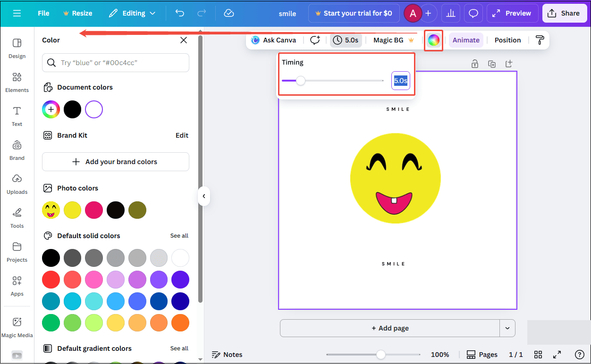
Task: Open the Elements panel in sidebar
Action: tap(17, 81)
